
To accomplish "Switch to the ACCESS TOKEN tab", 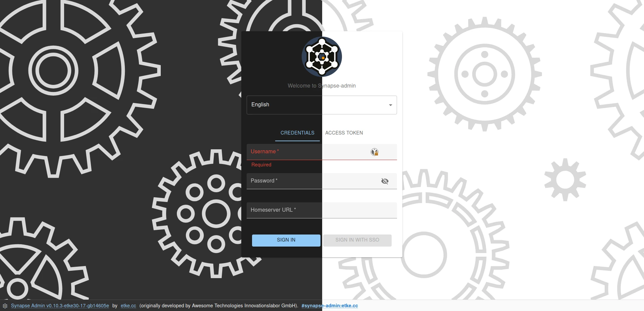I will (344, 133).
